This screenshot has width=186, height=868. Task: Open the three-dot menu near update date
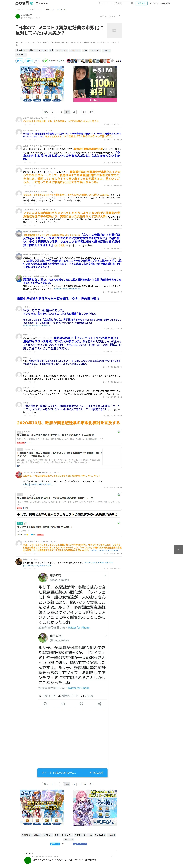pyautogui.click(x=120, y=16)
